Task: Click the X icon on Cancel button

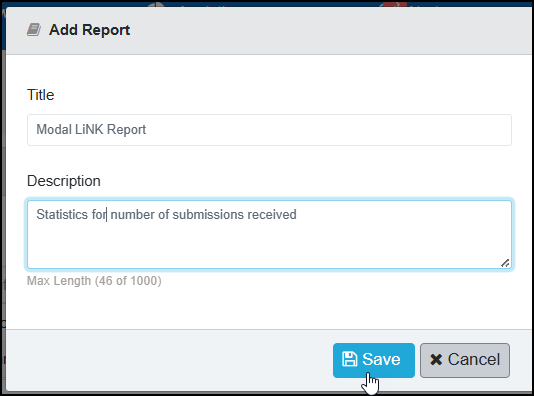Action: (x=436, y=360)
